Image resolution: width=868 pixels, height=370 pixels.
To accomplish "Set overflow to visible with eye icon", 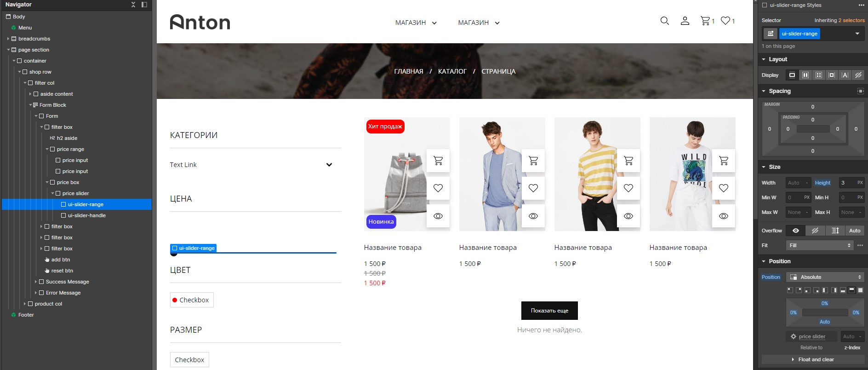I will coord(796,231).
